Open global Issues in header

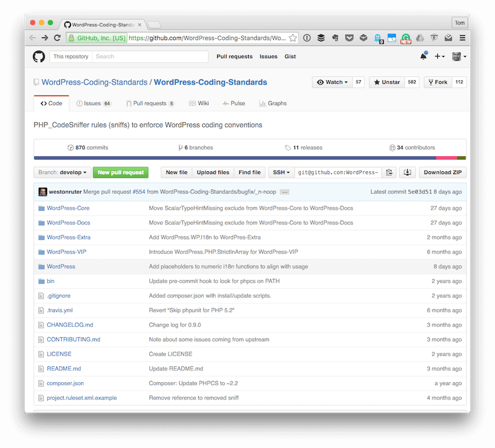pos(268,57)
